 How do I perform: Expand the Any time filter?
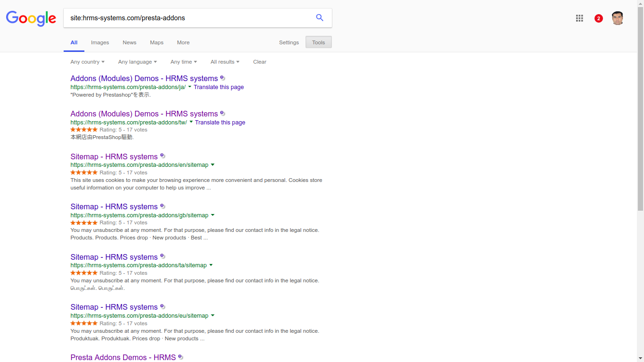[x=183, y=62]
